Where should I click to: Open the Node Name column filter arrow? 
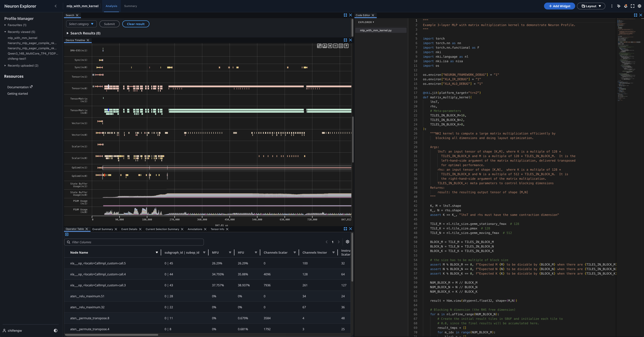(x=157, y=252)
